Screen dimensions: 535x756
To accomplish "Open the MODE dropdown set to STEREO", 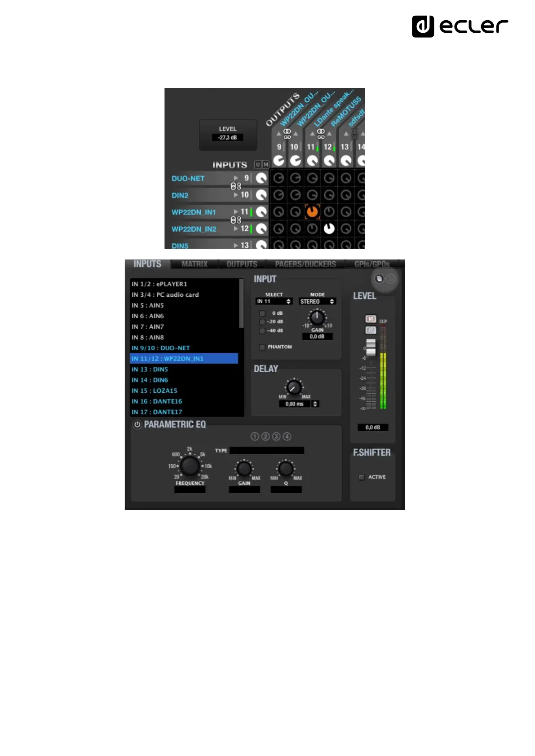I will (x=317, y=301).
